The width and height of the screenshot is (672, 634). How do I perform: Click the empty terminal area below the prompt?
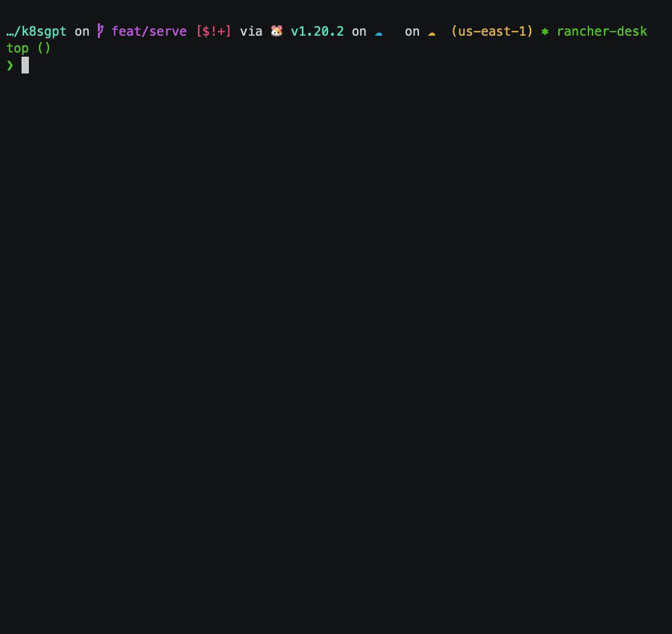point(336,315)
